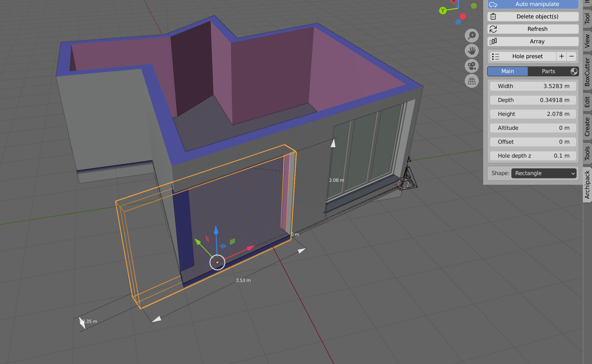
Task: Click the Hole preset list icon
Action: (496, 56)
